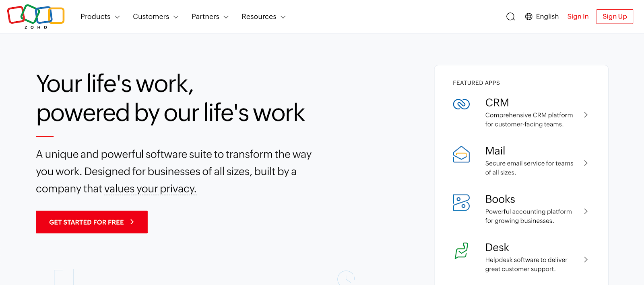Select English language option

click(x=547, y=16)
